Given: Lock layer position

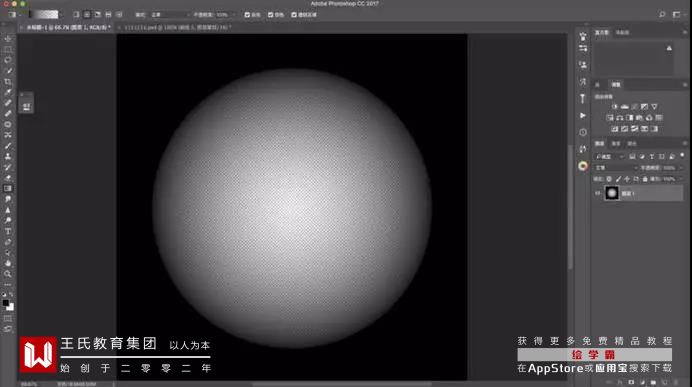Looking at the screenshot, I should point(627,179).
